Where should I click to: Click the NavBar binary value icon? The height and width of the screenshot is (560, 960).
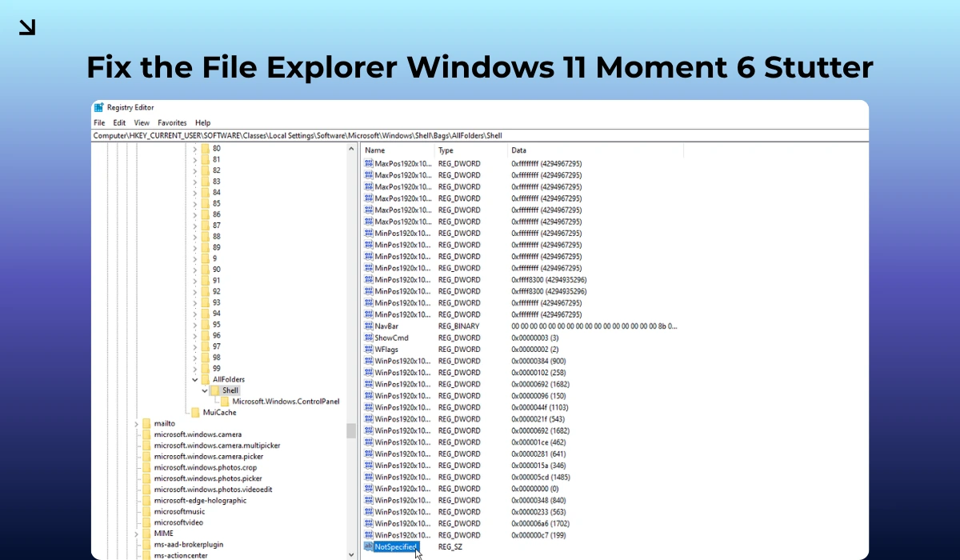pos(369,326)
